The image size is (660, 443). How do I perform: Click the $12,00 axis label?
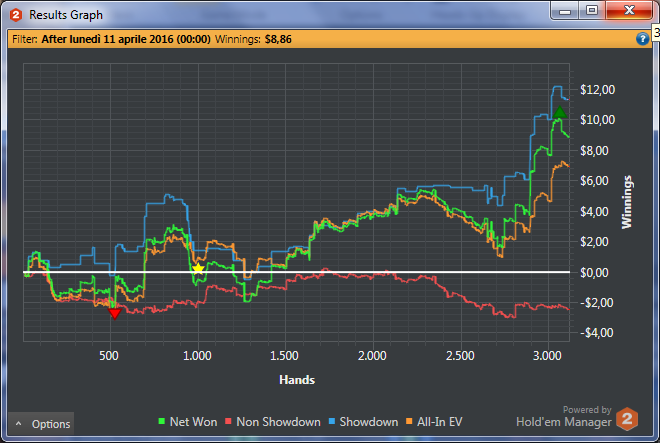point(597,90)
